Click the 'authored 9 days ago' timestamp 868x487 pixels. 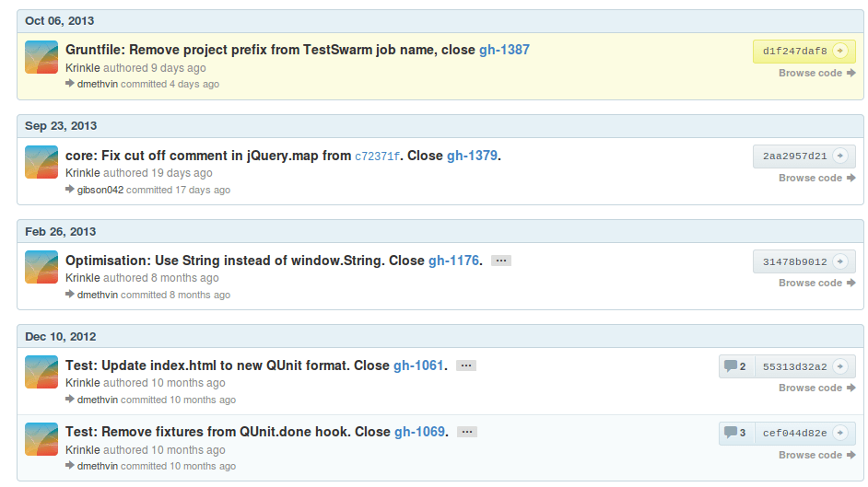tap(155, 68)
